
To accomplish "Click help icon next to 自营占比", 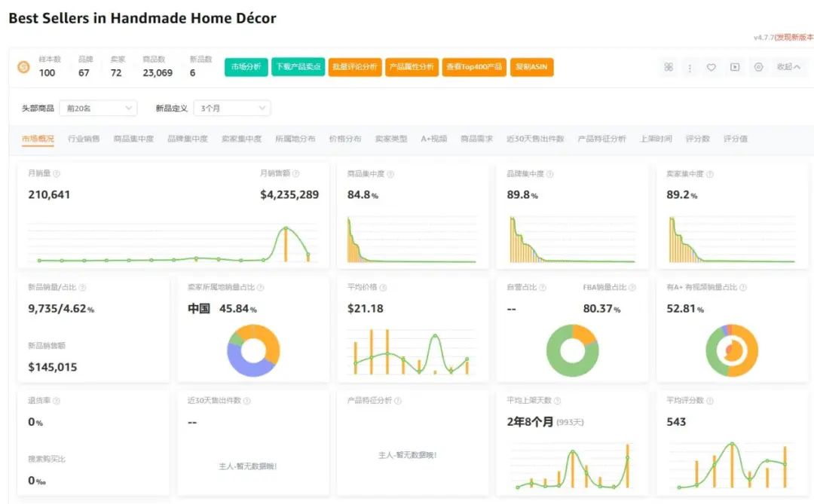I will (x=543, y=288).
